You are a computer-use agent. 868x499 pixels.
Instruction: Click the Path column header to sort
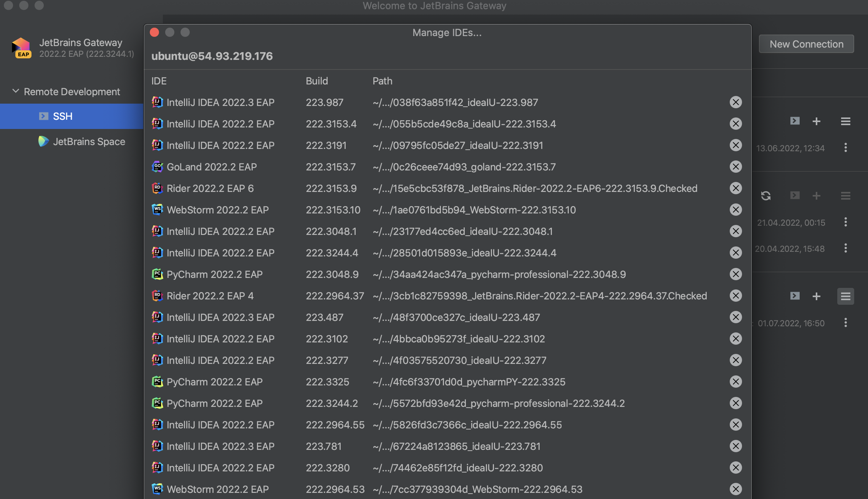pos(383,80)
